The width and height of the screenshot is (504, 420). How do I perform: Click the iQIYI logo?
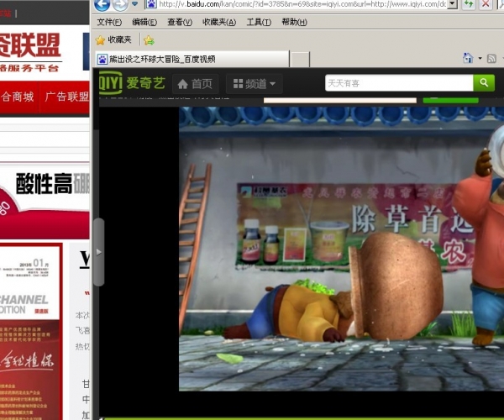pyautogui.click(x=131, y=83)
